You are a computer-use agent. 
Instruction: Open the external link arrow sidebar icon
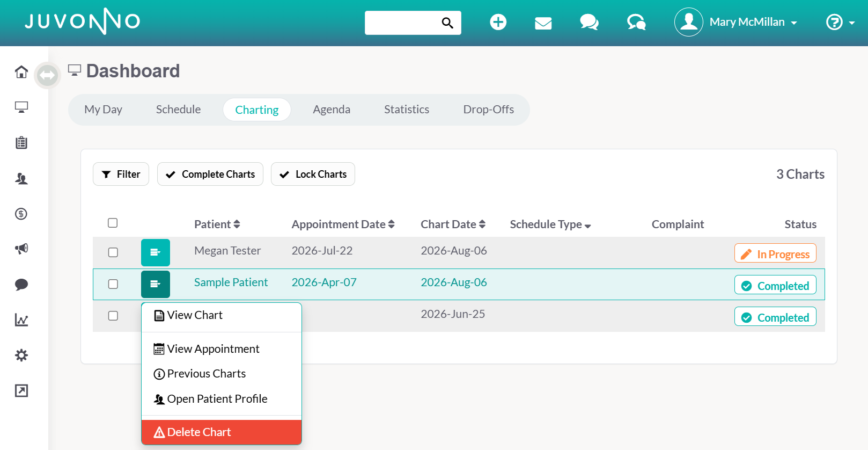click(21, 391)
